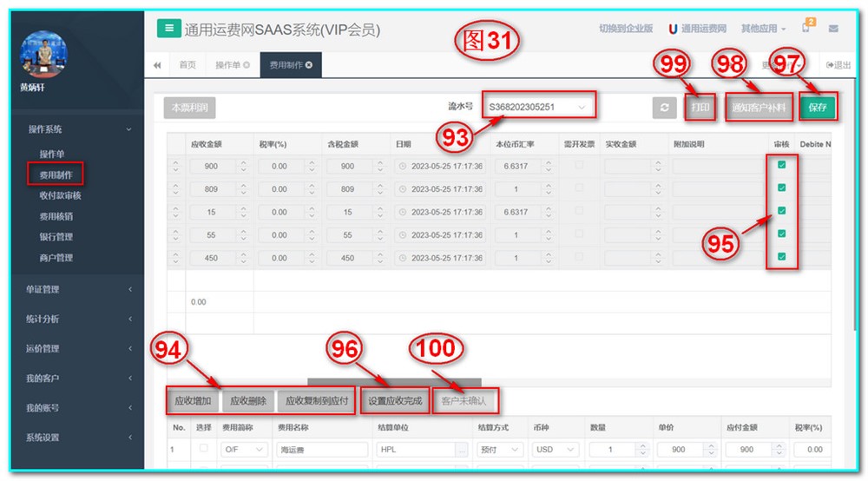
Task: Uncheck 审核 checkbox in the 809 row
Action: [x=781, y=188]
